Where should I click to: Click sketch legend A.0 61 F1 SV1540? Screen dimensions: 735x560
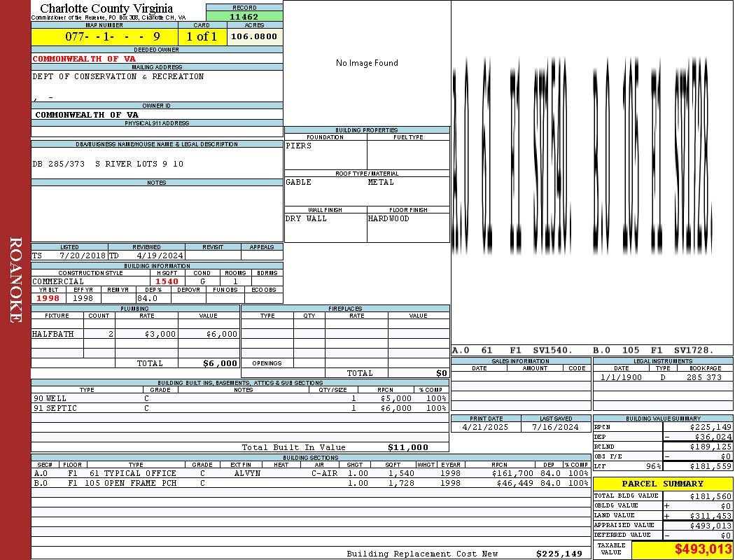pos(512,350)
